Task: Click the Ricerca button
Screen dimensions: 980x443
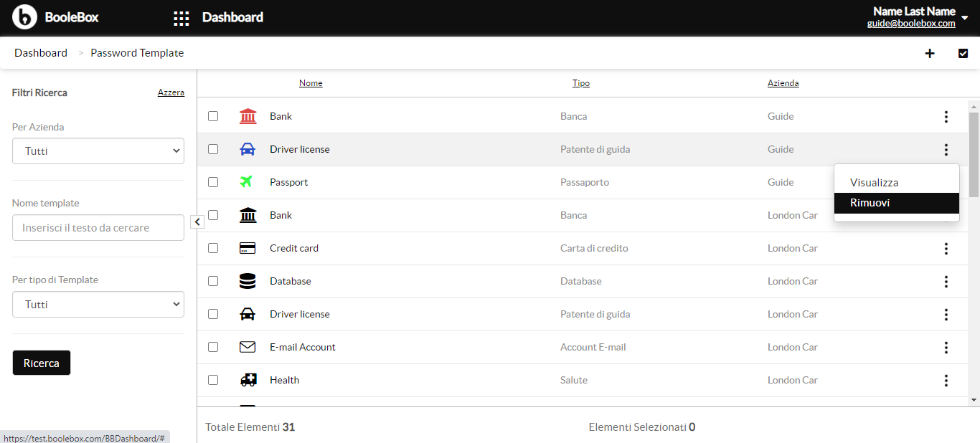Action: (x=42, y=363)
